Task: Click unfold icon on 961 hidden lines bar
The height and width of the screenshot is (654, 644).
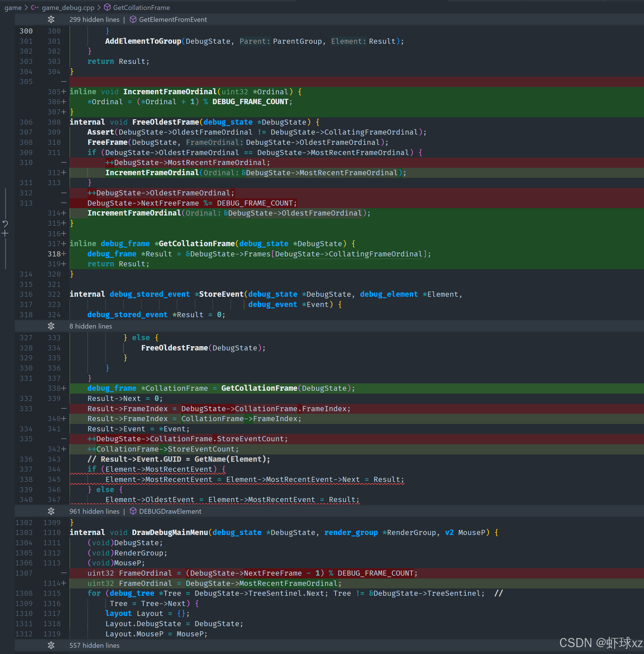Action: (x=51, y=511)
